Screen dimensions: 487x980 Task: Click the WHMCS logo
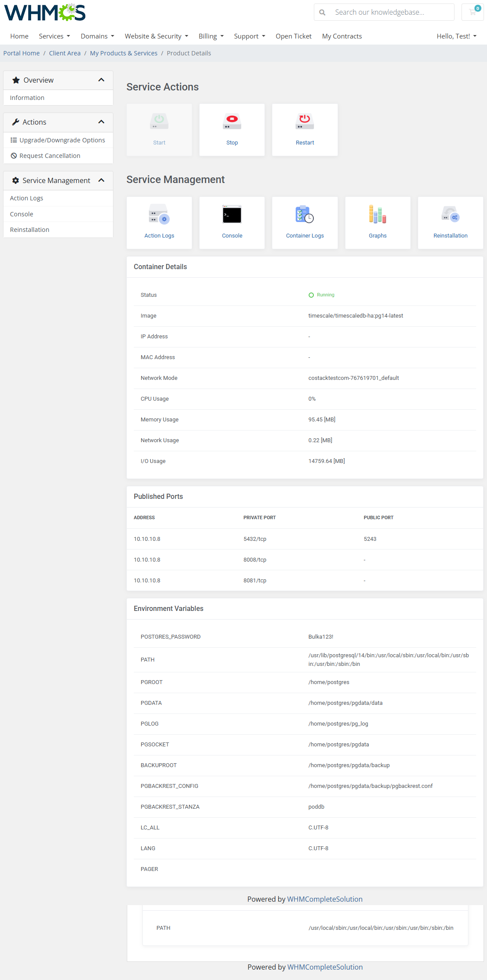pyautogui.click(x=45, y=13)
